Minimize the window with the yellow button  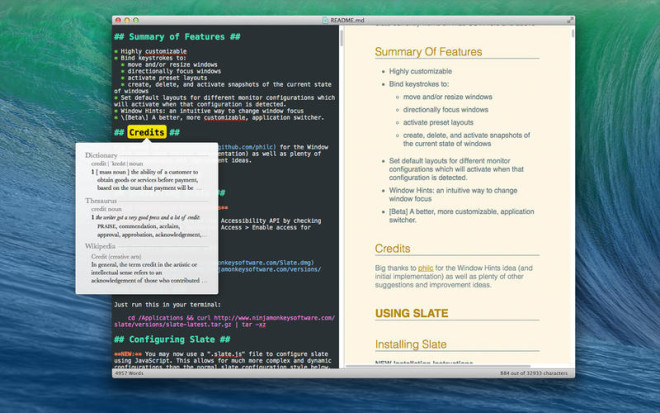pos(128,19)
